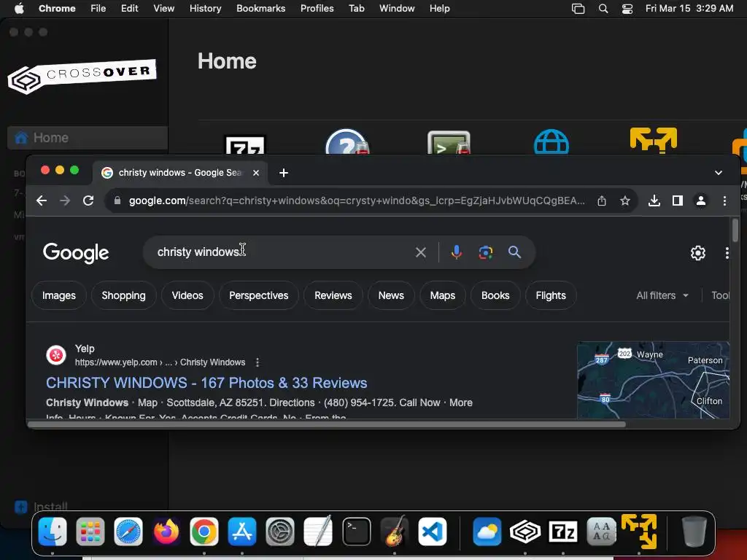
Task: Open more options dots next to Yelp result
Action: click(258, 362)
